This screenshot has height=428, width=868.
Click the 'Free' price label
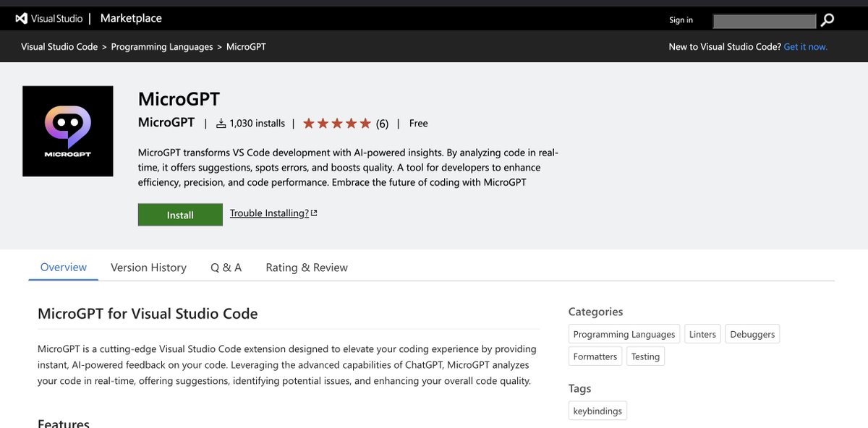tap(419, 124)
